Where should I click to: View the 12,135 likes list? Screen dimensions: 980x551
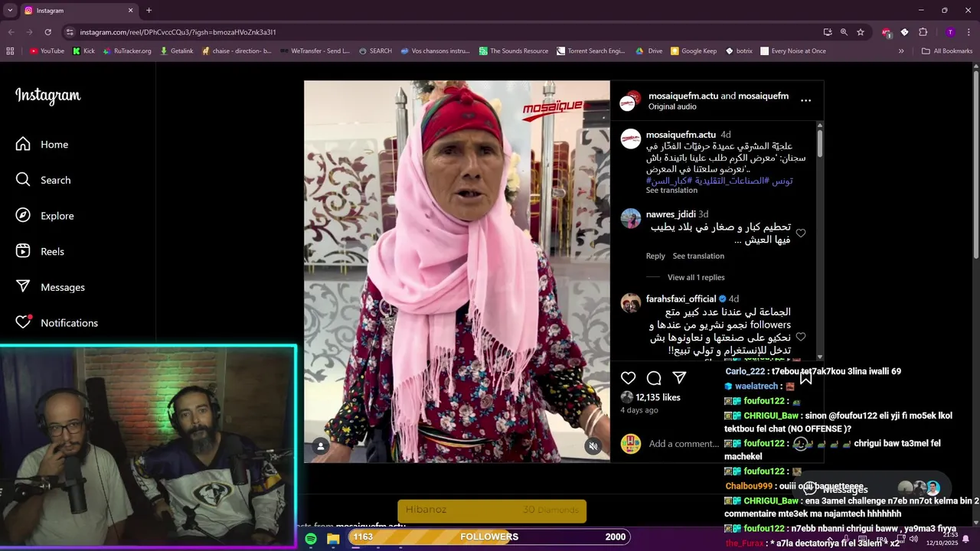(x=658, y=397)
